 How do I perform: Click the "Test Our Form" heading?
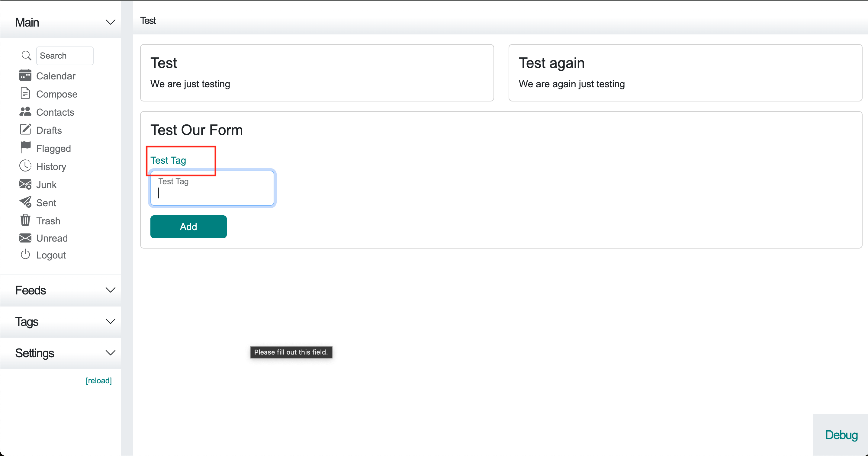point(196,130)
